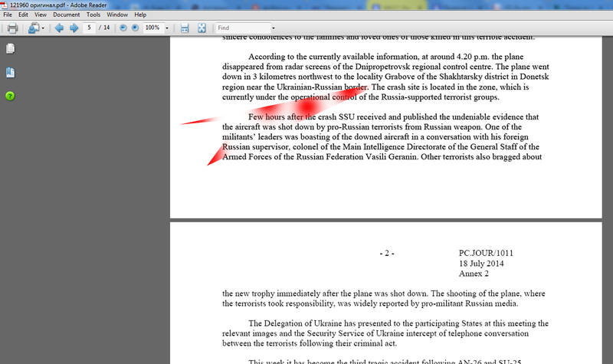The image size is (613, 364).
Task: Click the Collaborate icon in toolbar
Action: click(34, 28)
